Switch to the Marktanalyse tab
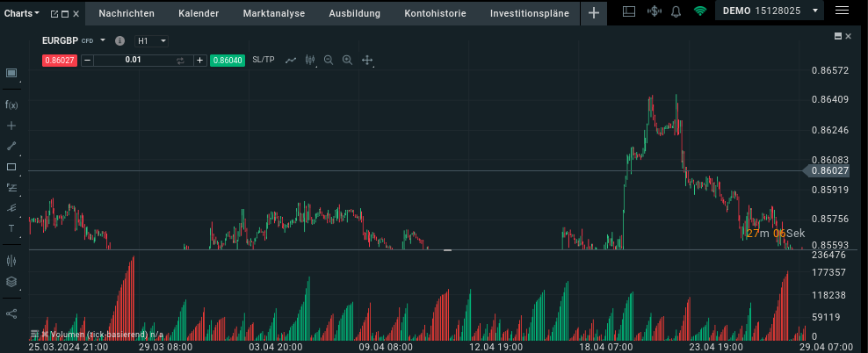 tap(274, 13)
